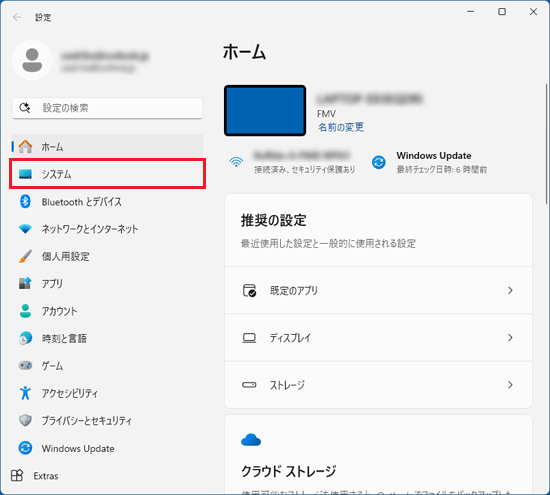Click the Privacy shield icon

coord(25,420)
